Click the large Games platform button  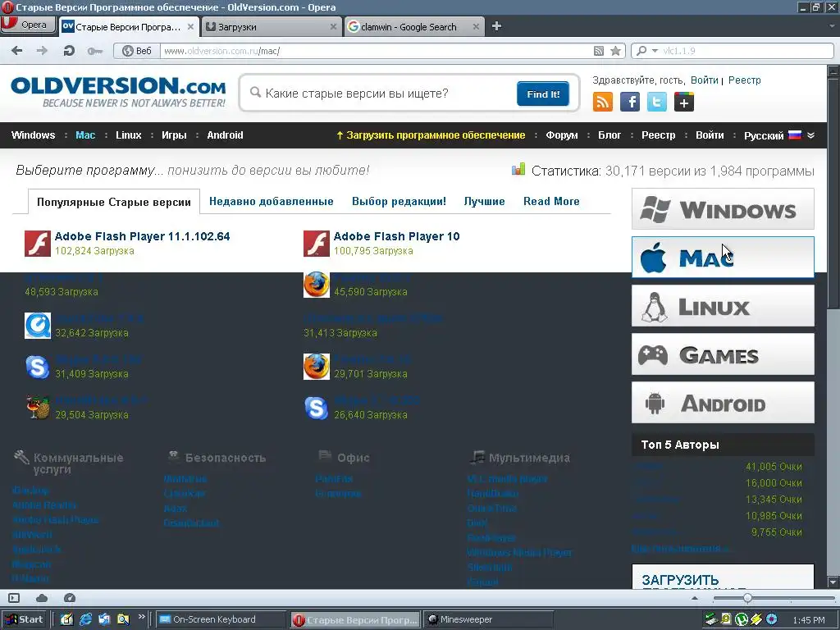point(723,354)
